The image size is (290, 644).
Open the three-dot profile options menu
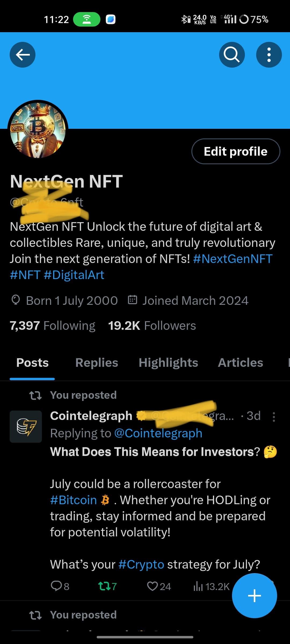tap(269, 55)
